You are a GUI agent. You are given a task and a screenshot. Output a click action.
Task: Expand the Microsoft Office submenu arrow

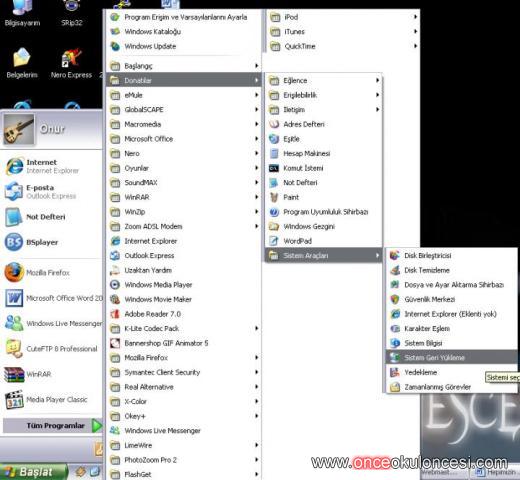coord(256,139)
